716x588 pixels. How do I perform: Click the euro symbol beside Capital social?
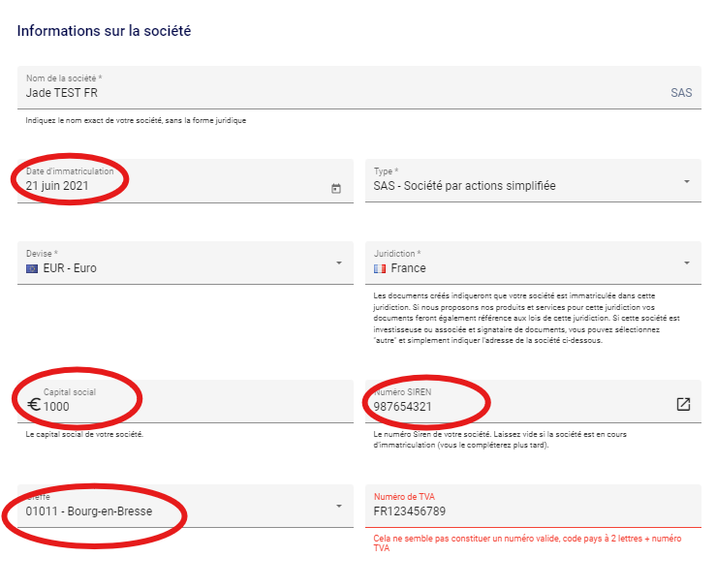33,406
